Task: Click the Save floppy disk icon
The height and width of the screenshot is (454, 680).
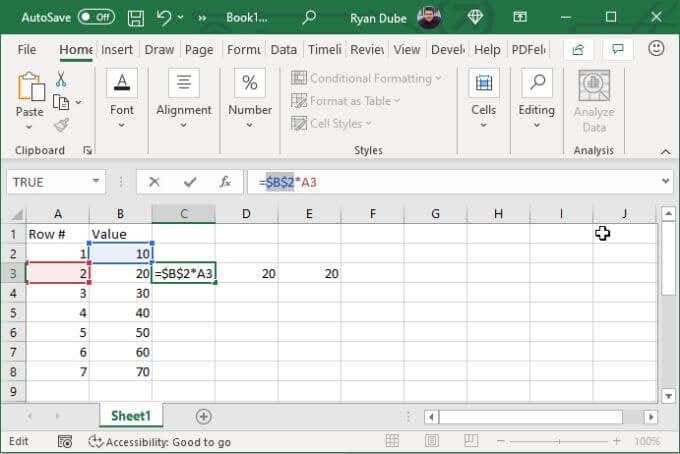Action: pyautogui.click(x=135, y=18)
